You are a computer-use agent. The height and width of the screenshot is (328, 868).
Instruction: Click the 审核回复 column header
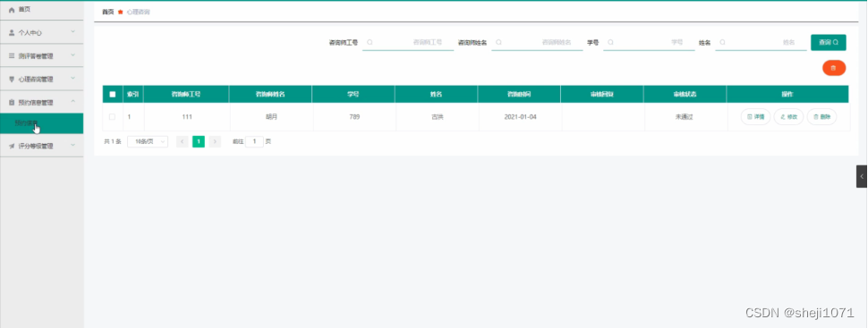coord(602,94)
